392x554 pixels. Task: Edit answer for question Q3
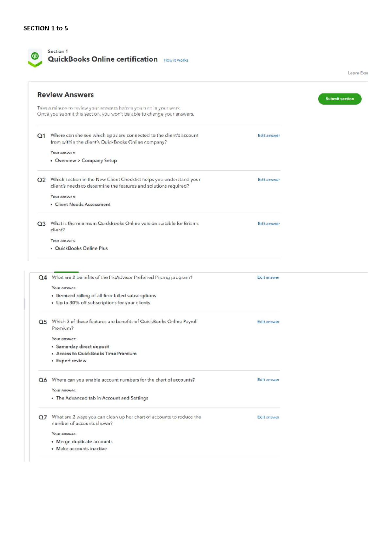pyautogui.click(x=268, y=224)
